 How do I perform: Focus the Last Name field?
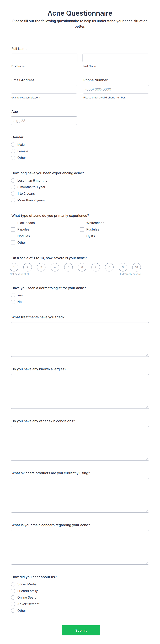coord(116,57)
